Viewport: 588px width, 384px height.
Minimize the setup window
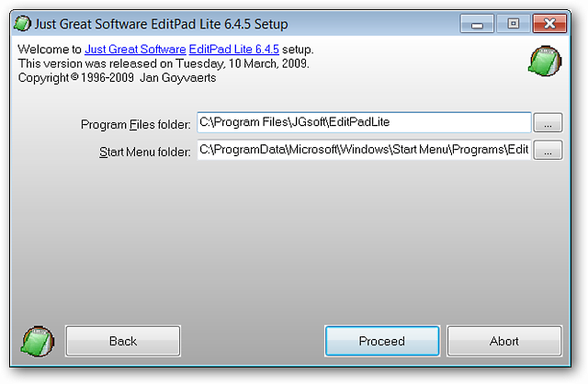pyautogui.click(x=477, y=24)
